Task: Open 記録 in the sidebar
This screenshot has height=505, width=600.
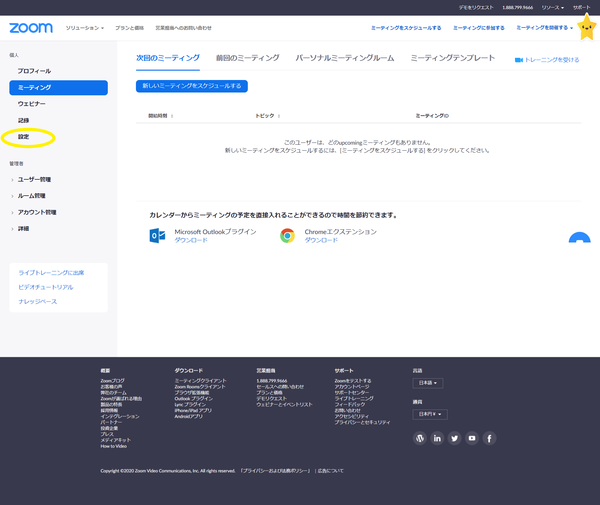Action: [23, 121]
